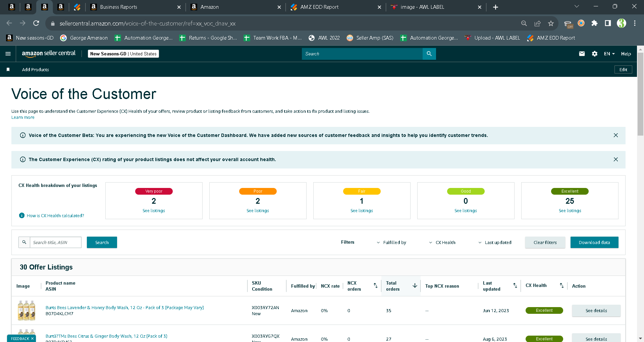Dismiss the Voice of the Customer Beta banner

[x=616, y=135]
